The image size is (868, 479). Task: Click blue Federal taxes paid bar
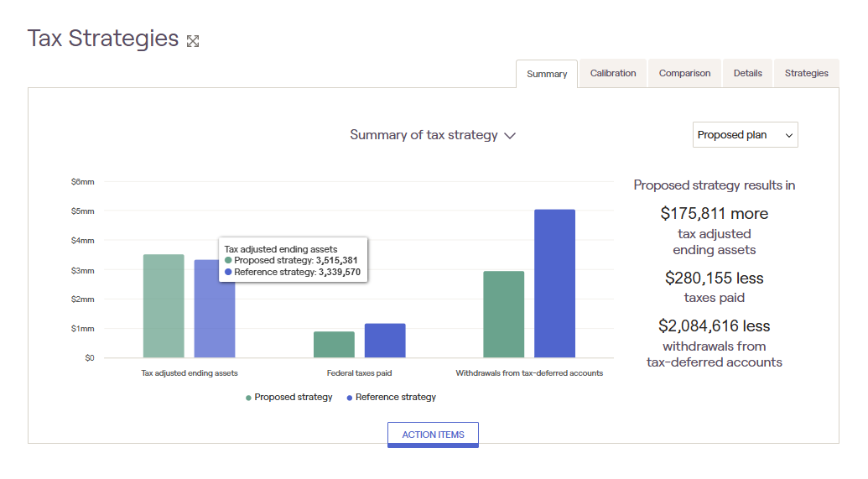coord(385,341)
